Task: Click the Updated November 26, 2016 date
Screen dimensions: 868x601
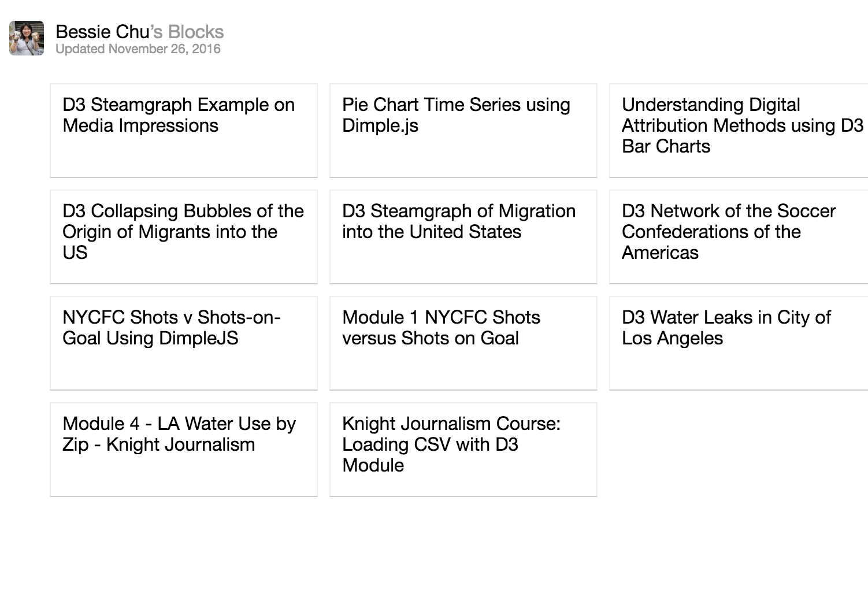Action: 138,49
